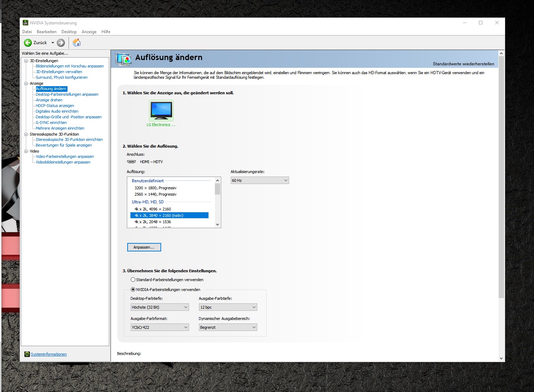Open Stereoskopische 3D-Funktion einrichten
534x392 pixels.
(x=69, y=139)
